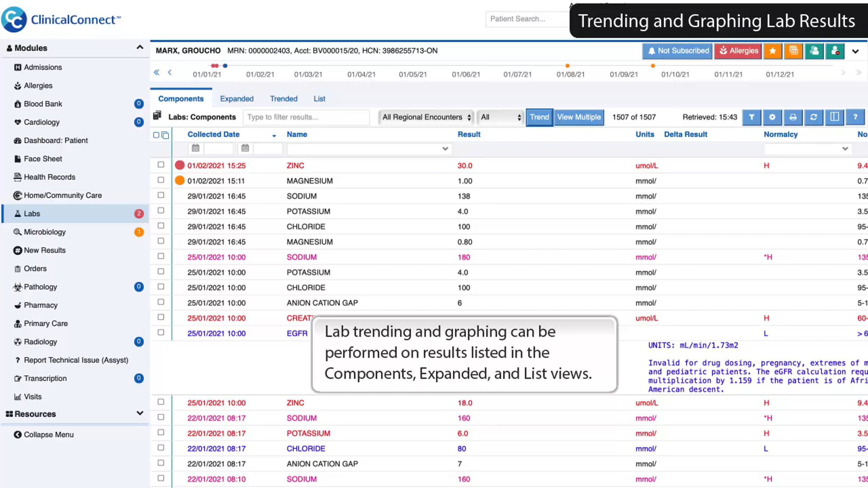Click the orange timeline marker near 01/10/21
Screen dimensions: 868x488
tap(653, 66)
